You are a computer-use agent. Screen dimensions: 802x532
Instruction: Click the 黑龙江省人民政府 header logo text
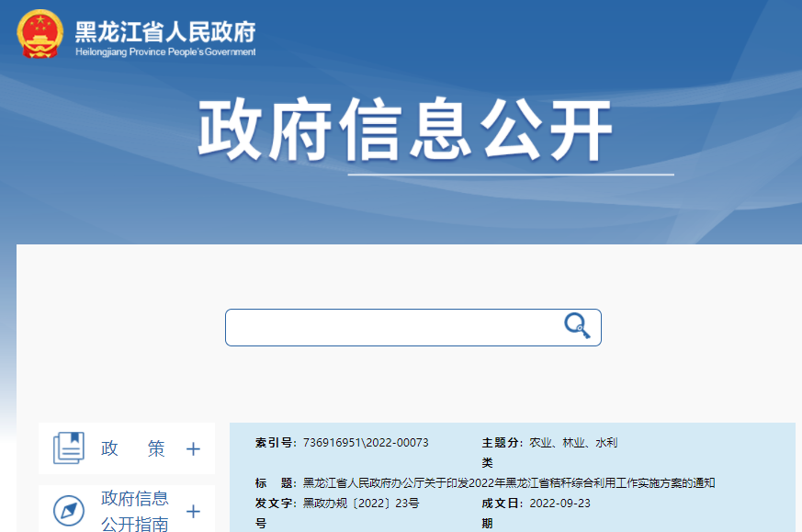(x=161, y=30)
